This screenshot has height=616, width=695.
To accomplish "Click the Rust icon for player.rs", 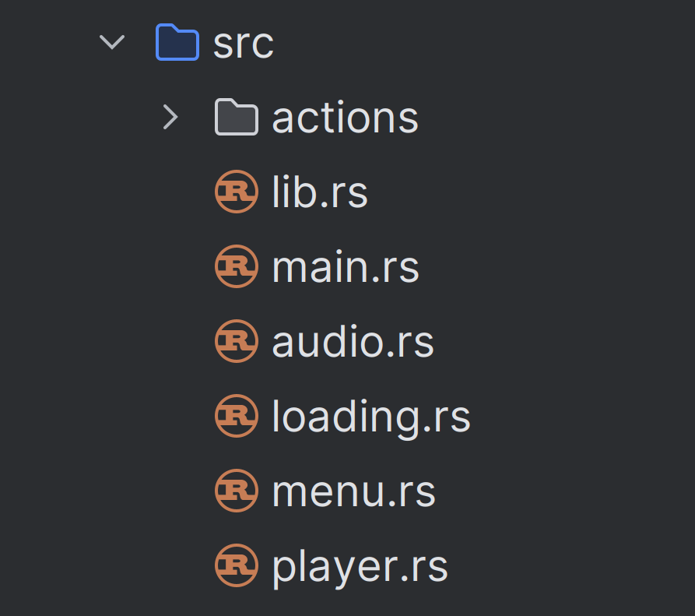I will tap(237, 566).
